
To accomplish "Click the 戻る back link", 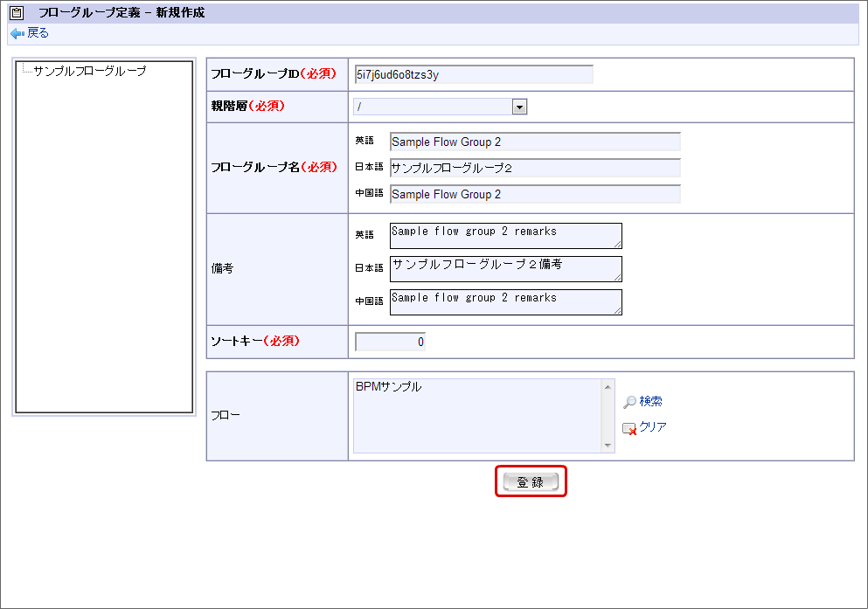I will pyautogui.click(x=38, y=33).
